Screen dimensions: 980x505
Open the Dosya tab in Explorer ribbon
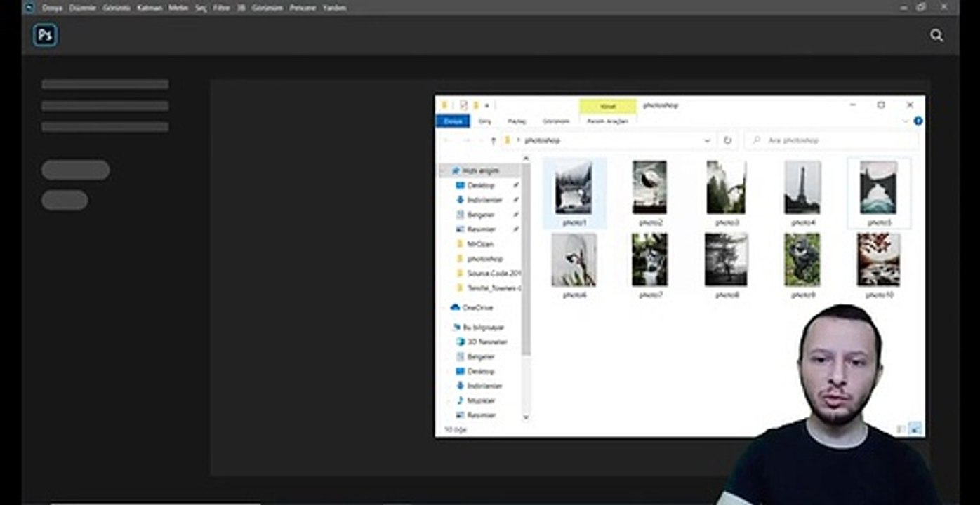pyautogui.click(x=452, y=121)
